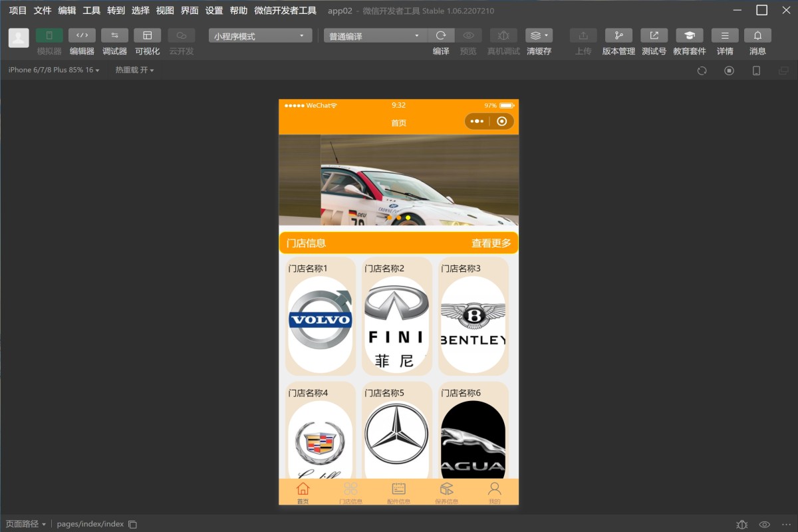Open project Details (详情)
The width and height of the screenshot is (798, 532).
click(725, 35)
